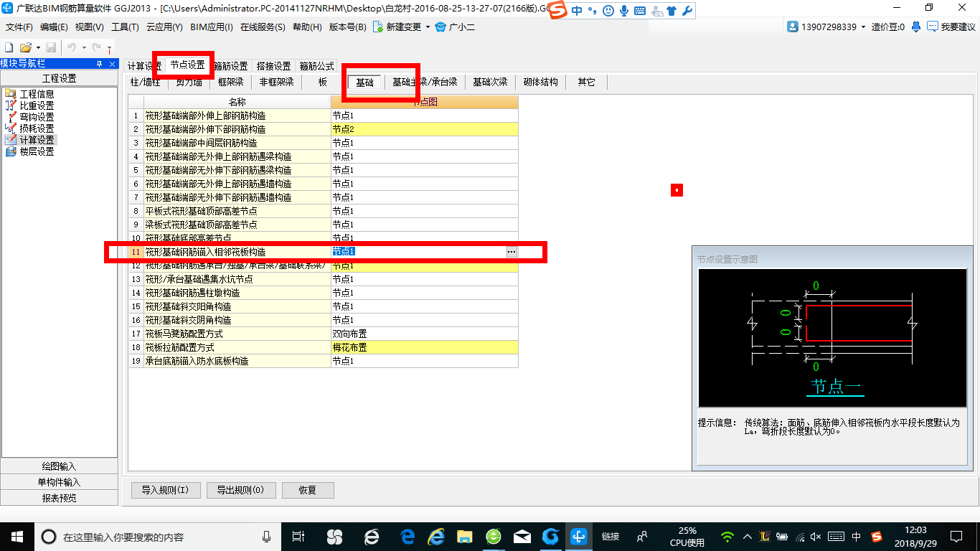980x551 pixels.
Task: Click the Sogou skin shirt icon
Action: (672, 11)
